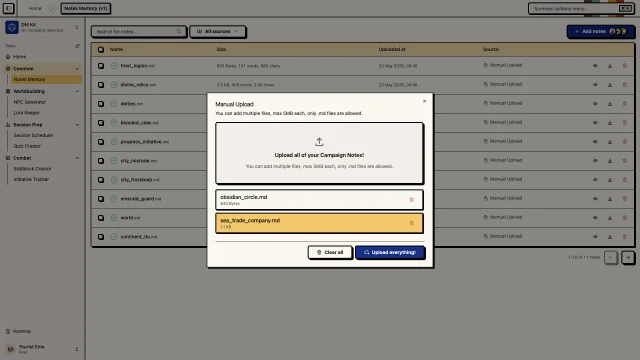The width and height of the screenshot is (640, 360).
Task: Click Upload everything! button
Action: [390, 252]
